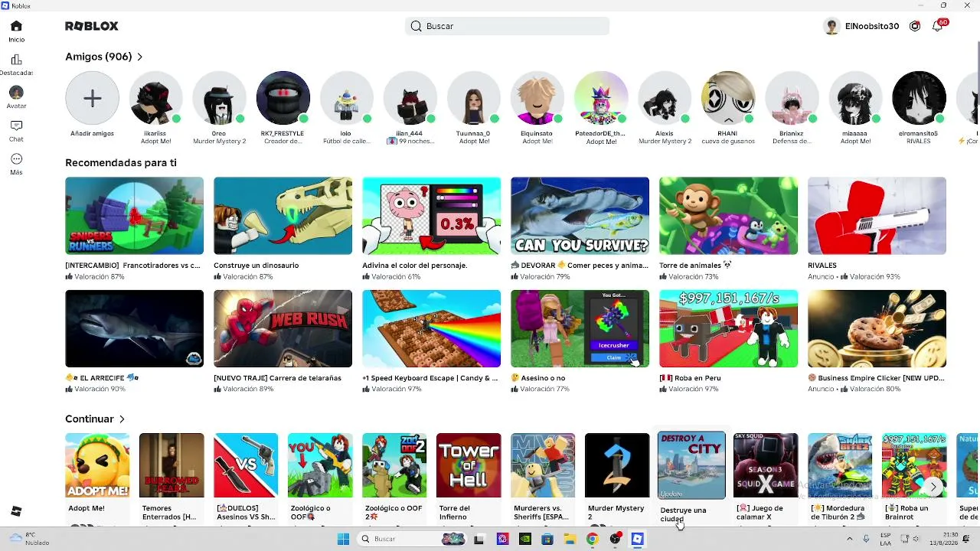Open File Explorer from the taskbar
This screenshot has height=551, width=980.
tap(570, 539)
